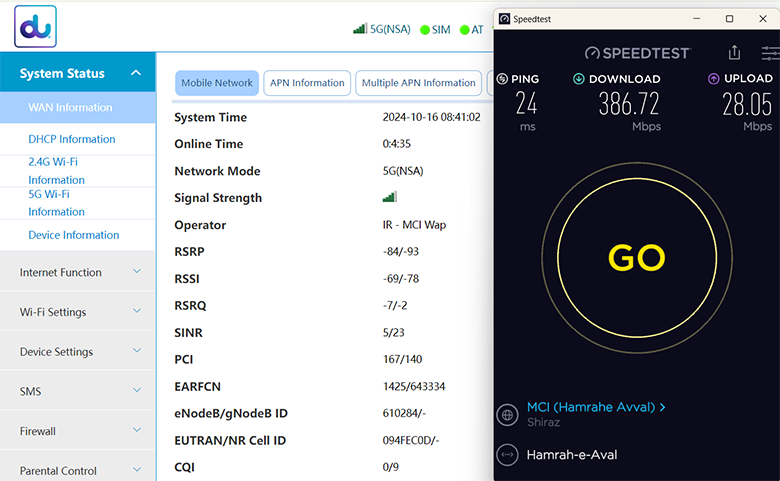Image resolution: width=780 pixels, height=481 pixels.
Task: Click the Signal Strength bars icon in table
Action: [390, 197]
